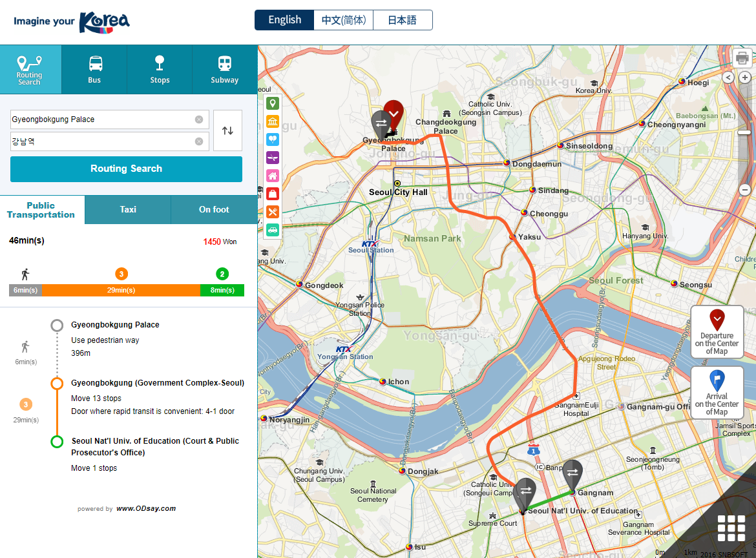Click the grey transfer marker at Gangnam
The width and height of the screenshot is (756, 558).
coord(572,475)
